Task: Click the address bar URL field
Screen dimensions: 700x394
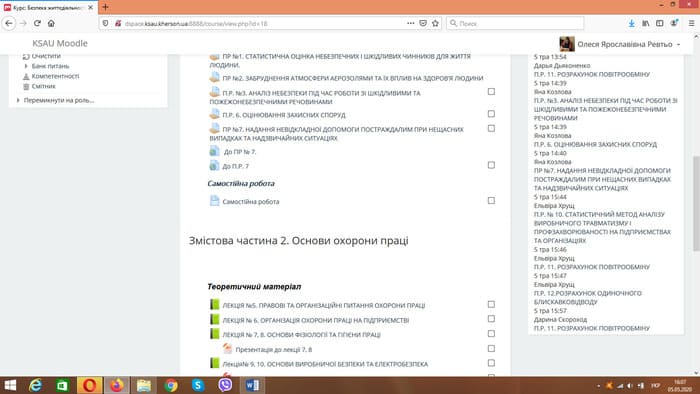Action: [x=263, y=24]
